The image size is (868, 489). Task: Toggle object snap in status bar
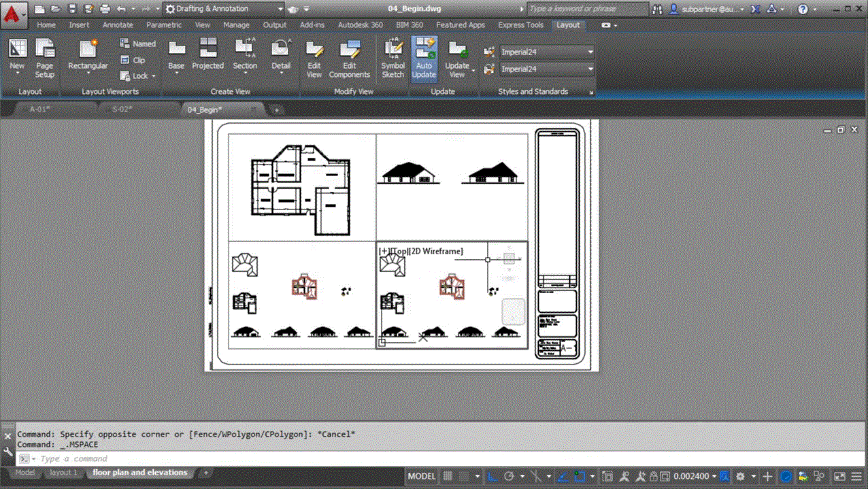(x=580, y=477)
